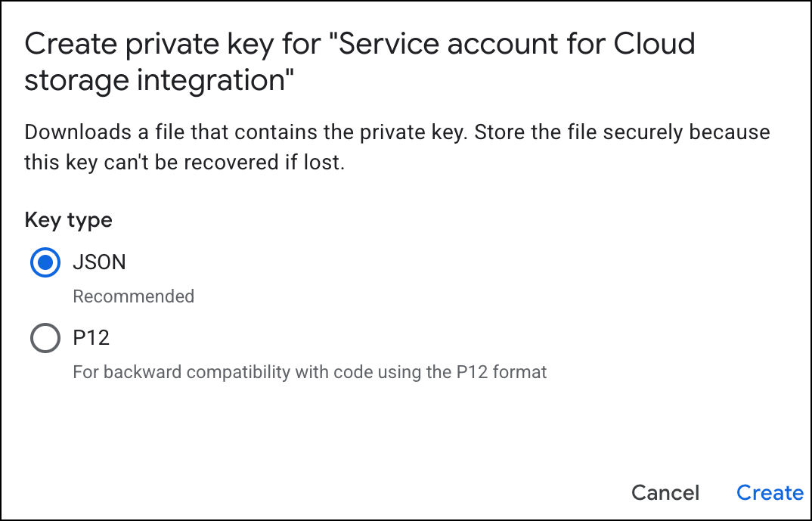The height and width of the screenshot is (521, 812).
Task: Cancel the private key dialog
Action: click(x=665, y=493)
